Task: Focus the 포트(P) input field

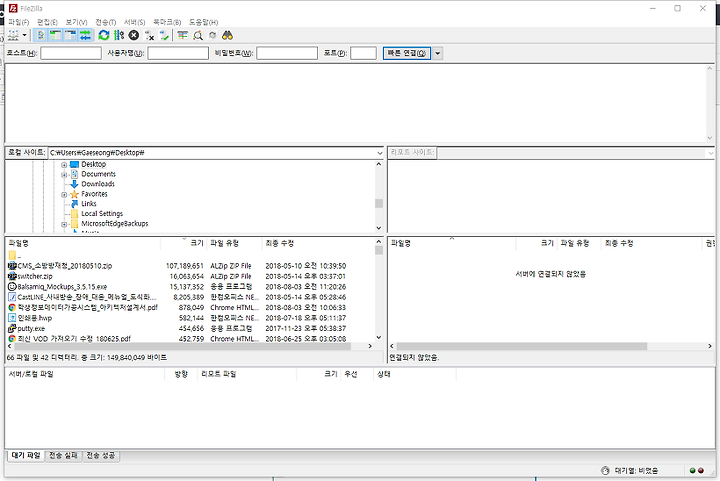Action: [x=363, y=53]
